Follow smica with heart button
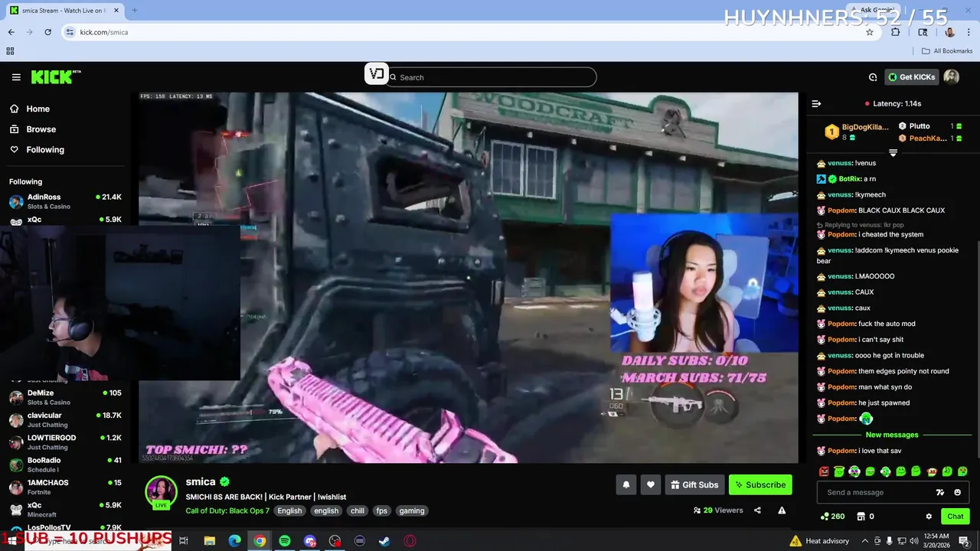 [x=651, y=484]
